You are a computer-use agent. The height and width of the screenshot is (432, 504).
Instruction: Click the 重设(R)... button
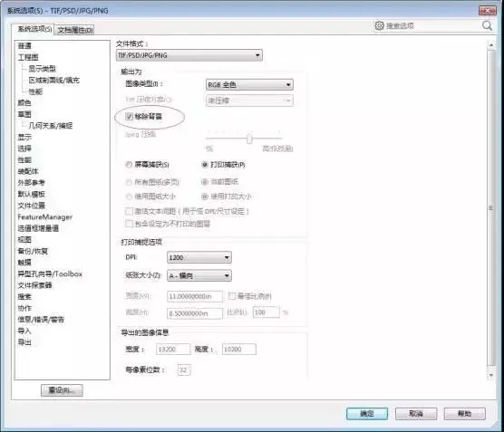tap(62, 390)
